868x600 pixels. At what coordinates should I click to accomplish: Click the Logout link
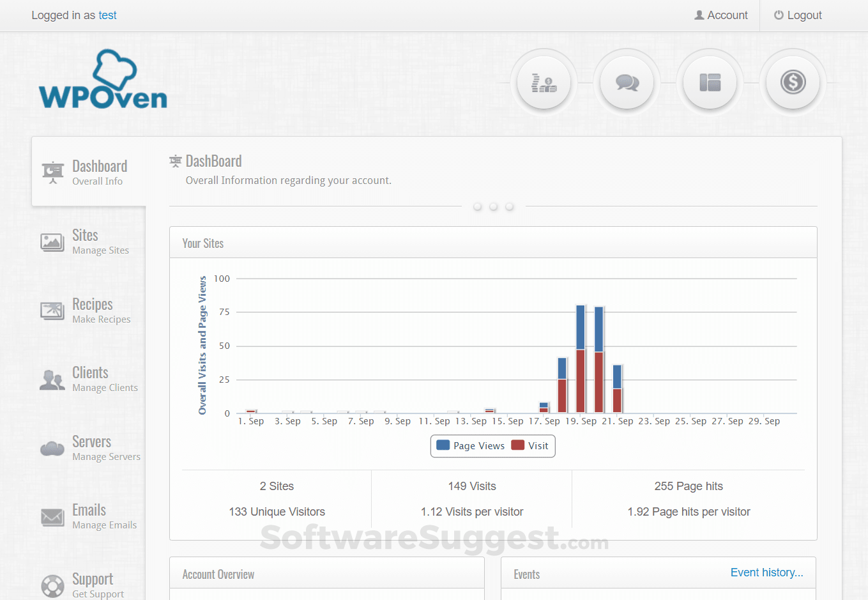[798, 15]
